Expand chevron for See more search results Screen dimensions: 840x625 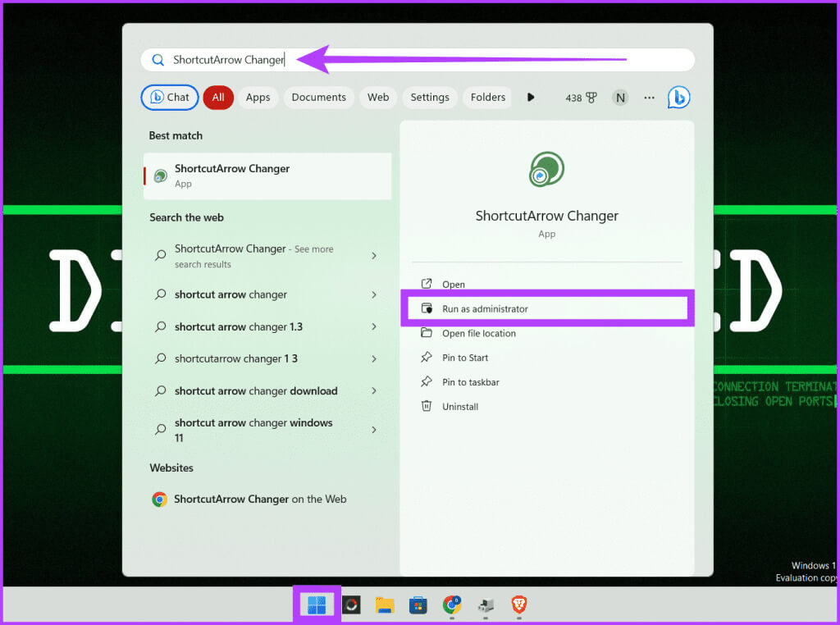pos(374,256)
